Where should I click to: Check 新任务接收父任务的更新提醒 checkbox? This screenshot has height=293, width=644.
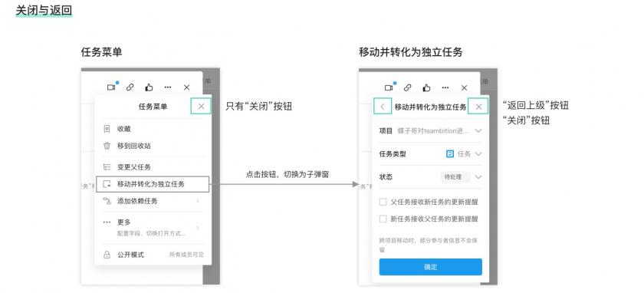click(383, 219)
